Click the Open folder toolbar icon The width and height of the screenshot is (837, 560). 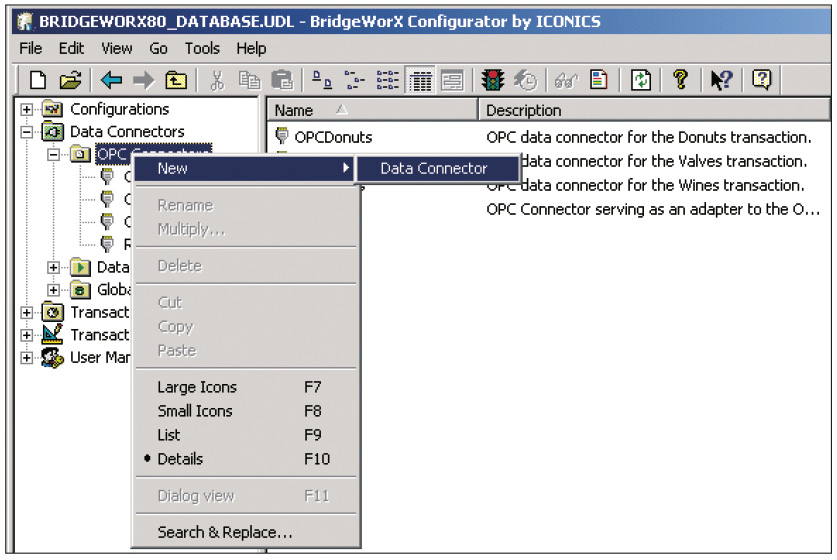pyautogui.click(x=70, y=81)
